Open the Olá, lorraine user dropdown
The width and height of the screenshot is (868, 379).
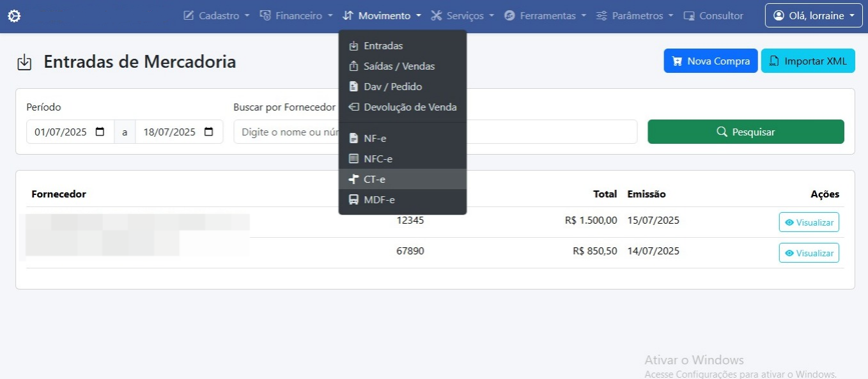(814, 16)
